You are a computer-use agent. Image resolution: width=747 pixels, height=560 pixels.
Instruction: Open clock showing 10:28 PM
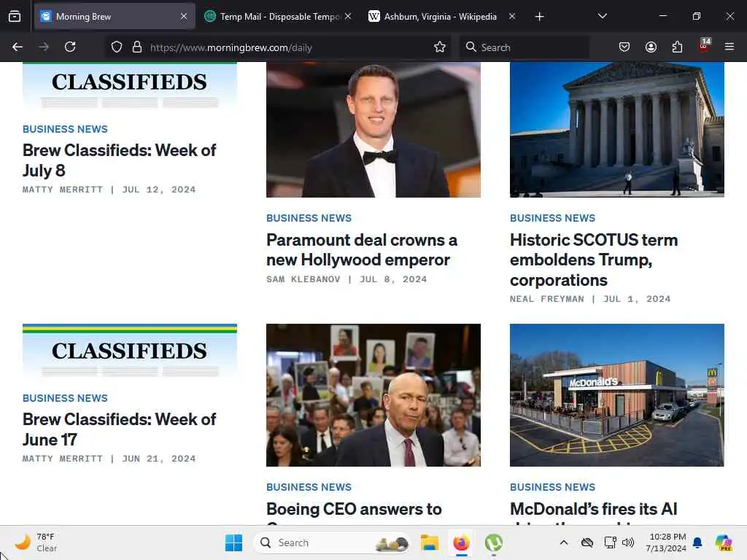[x=665, y=542]
